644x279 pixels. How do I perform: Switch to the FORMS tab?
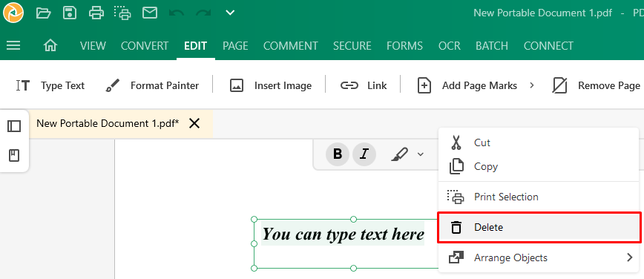pos(404,45)
